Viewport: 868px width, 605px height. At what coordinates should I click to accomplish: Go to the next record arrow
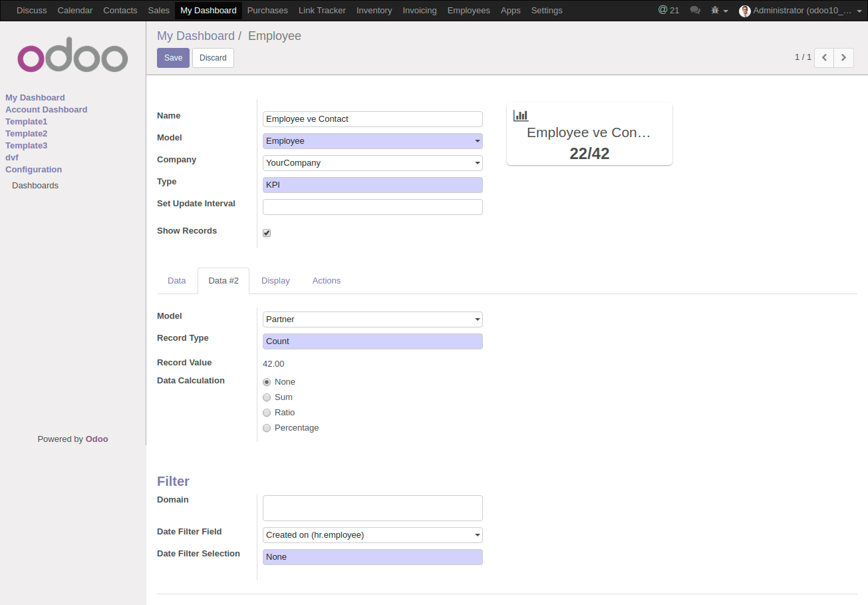(844, 58)
